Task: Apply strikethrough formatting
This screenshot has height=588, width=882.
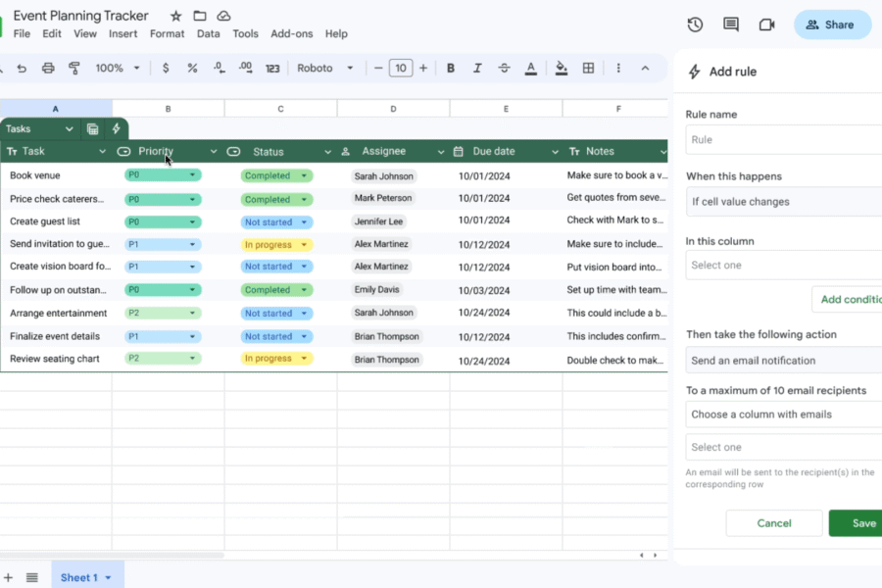Action: [x=504, y=68]
